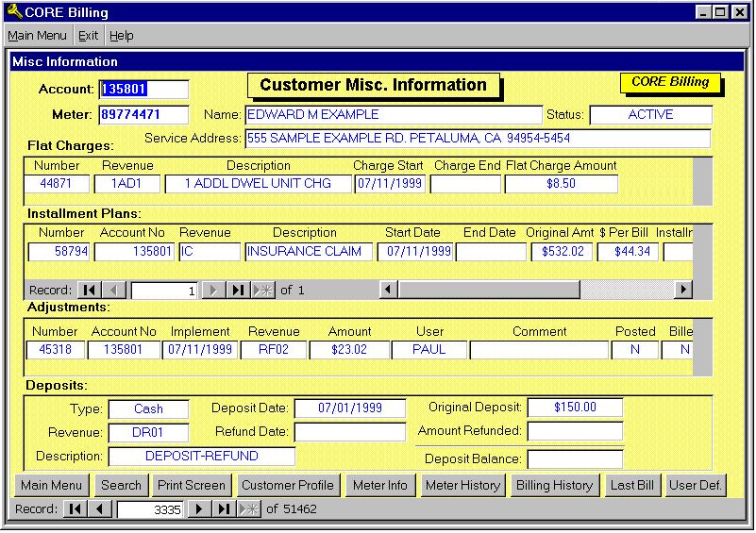The image size is (756, 533).
Task: Click Installment Plans horizontal scrollbar thumb
Action: point(489,290)
